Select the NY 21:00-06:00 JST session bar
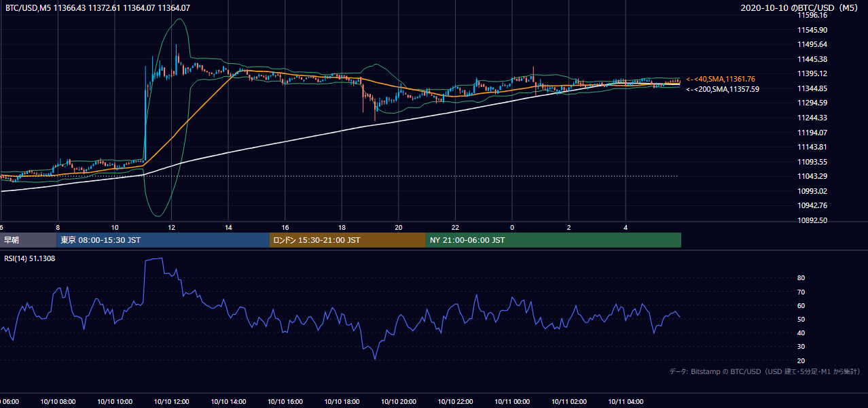 tap(554, 240)
